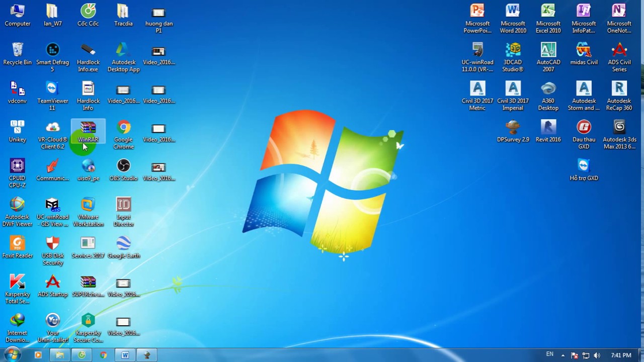Select the USB Disk Security icon
Image resolution: width=644 pixels, height=362 pixels.
(x=52, y=251)
